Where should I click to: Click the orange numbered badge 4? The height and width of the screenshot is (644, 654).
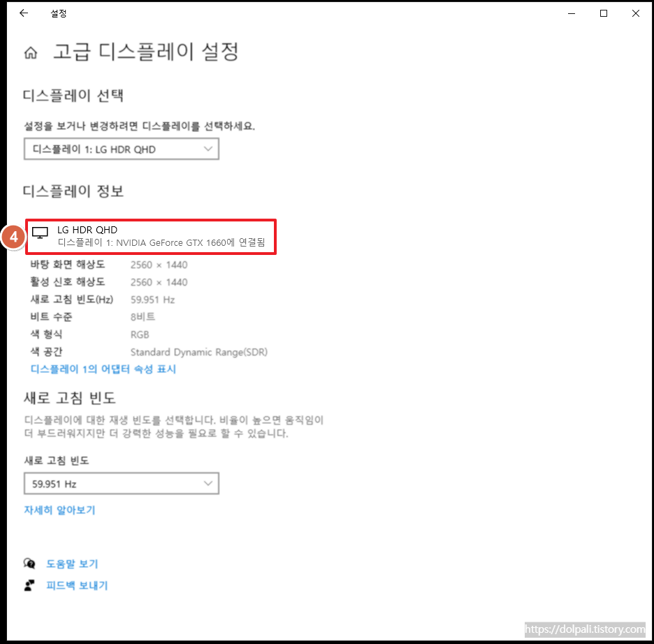(x=13, y=237)
